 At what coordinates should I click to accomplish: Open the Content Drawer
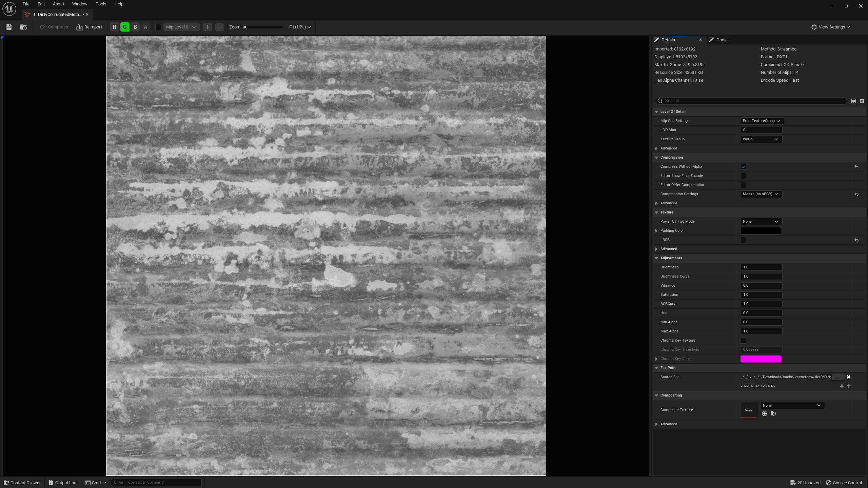tap(22, 483)
